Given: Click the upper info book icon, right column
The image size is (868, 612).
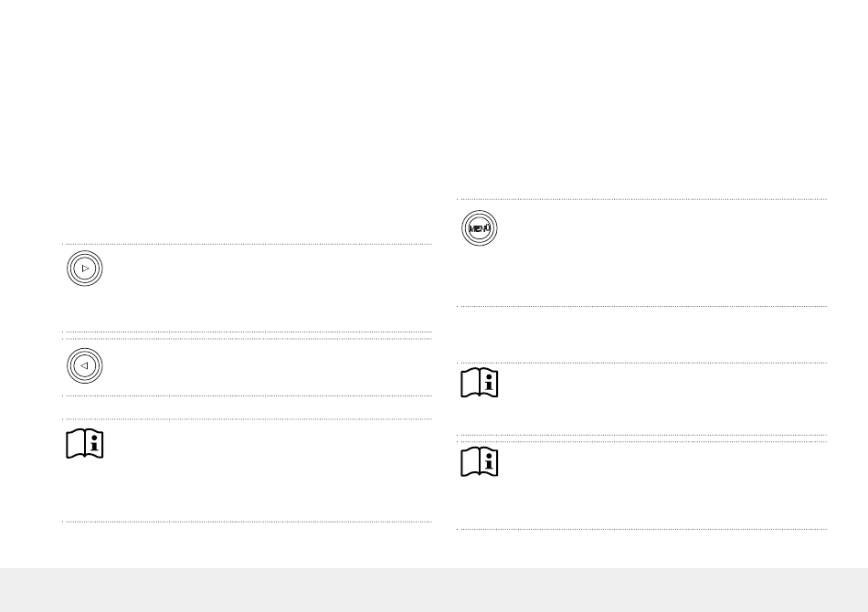Looking at the screenshot, I should click(x=480, y=384).
